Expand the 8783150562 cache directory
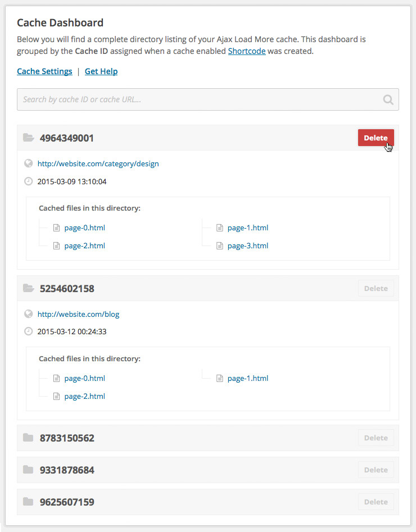This screenshot has height=532, width=416. [208, 438]
